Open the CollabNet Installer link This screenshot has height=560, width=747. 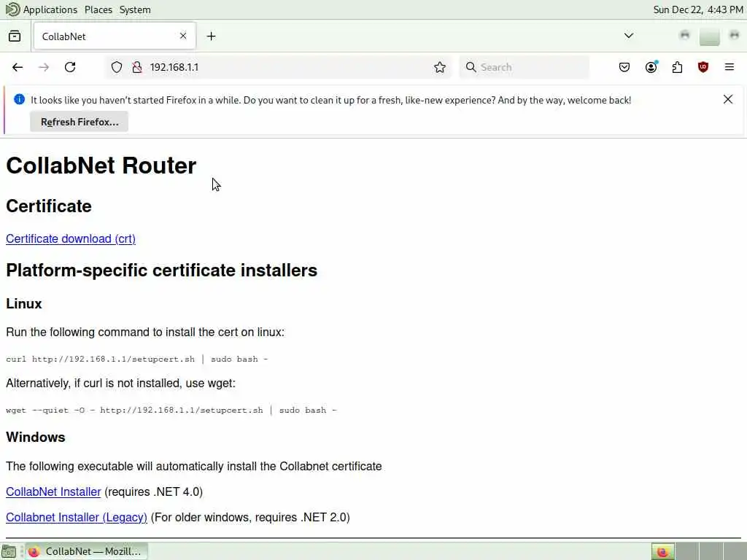(x=53, y=491)
